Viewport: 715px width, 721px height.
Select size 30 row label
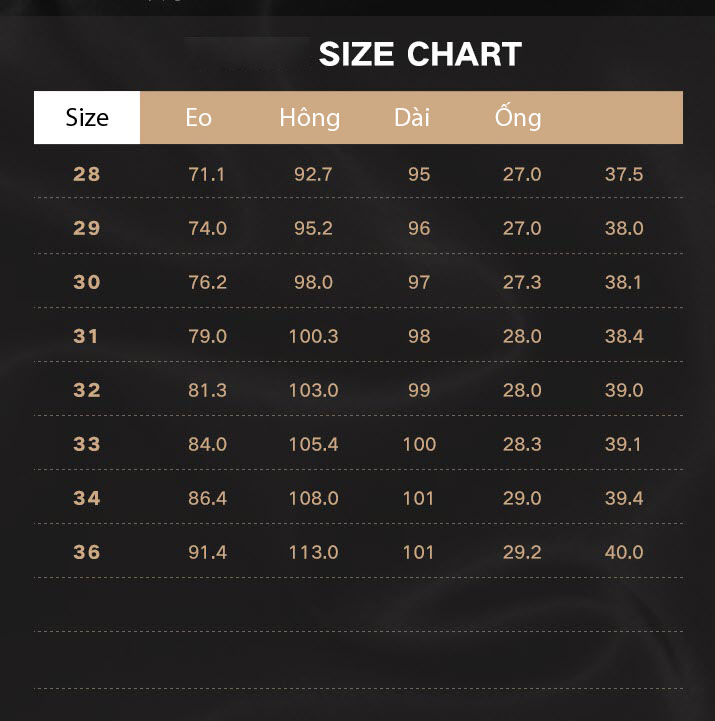[x=86, y=282]
